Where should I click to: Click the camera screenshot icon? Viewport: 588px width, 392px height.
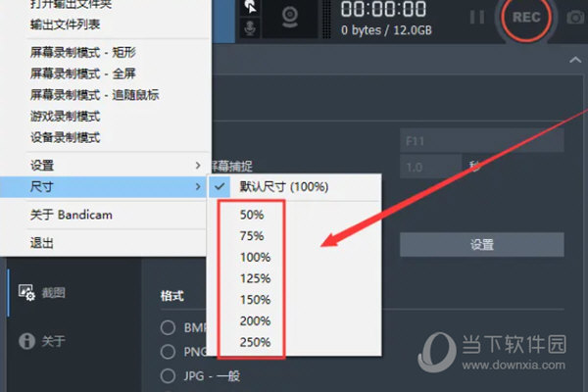(575, 17)
